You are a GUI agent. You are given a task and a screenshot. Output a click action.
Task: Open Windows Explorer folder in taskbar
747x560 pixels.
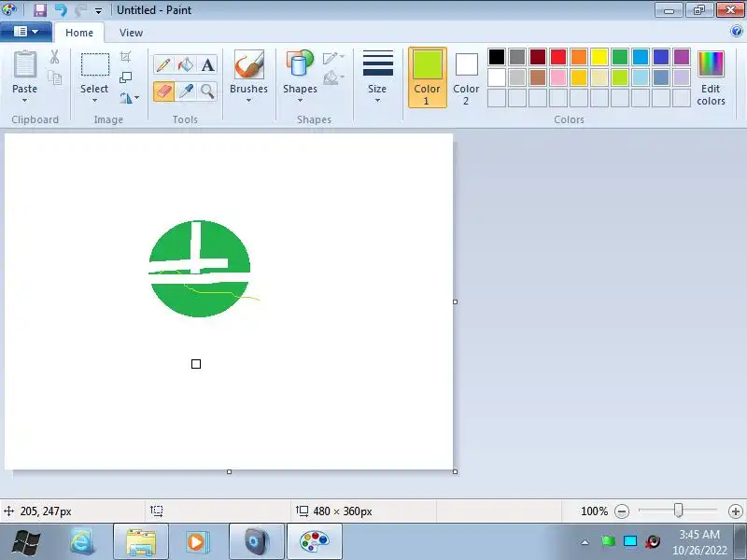tap(141, 542)
